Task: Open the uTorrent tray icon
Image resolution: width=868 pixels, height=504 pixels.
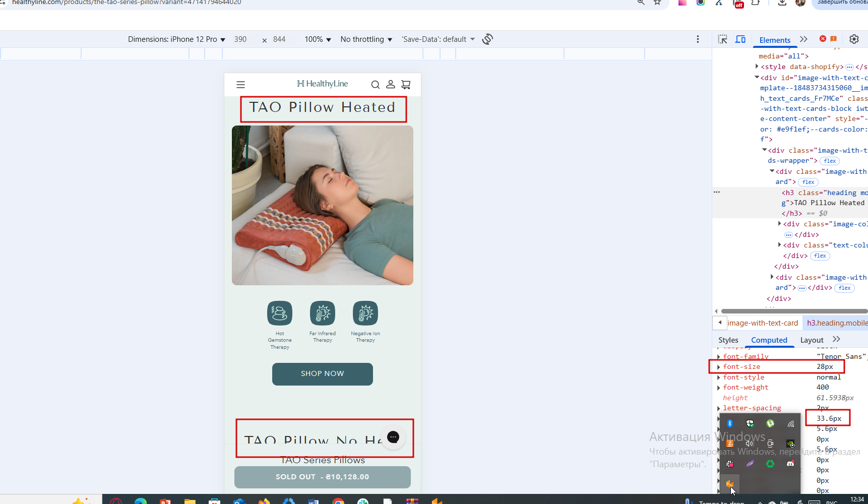Action: pos(770,423)
